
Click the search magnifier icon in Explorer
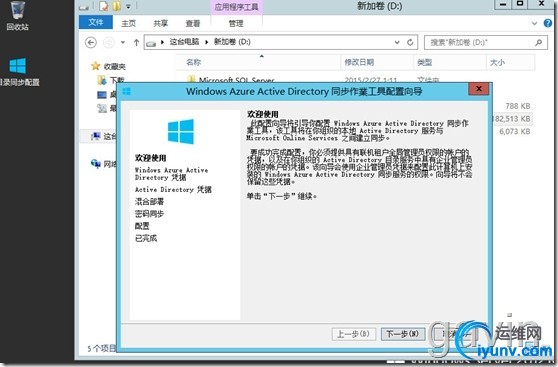pos(538,43)
